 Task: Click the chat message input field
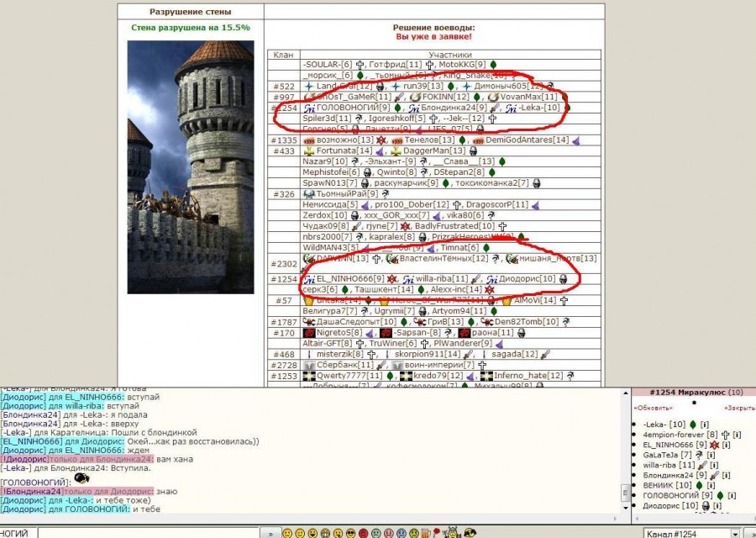tap(149, 533)
